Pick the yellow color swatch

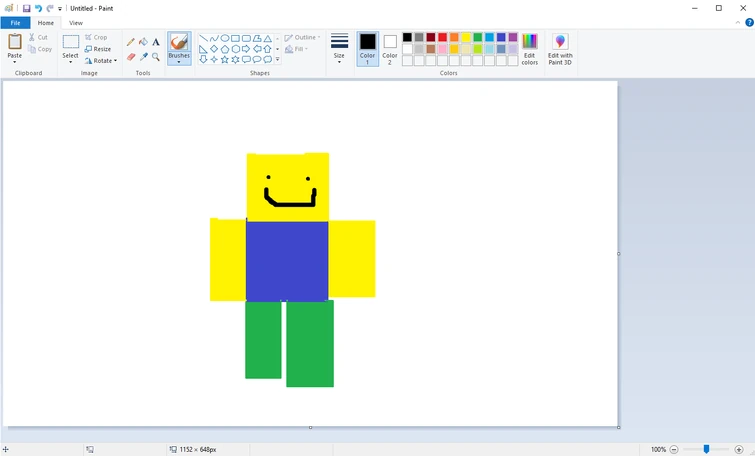click(x=466, y=37)
